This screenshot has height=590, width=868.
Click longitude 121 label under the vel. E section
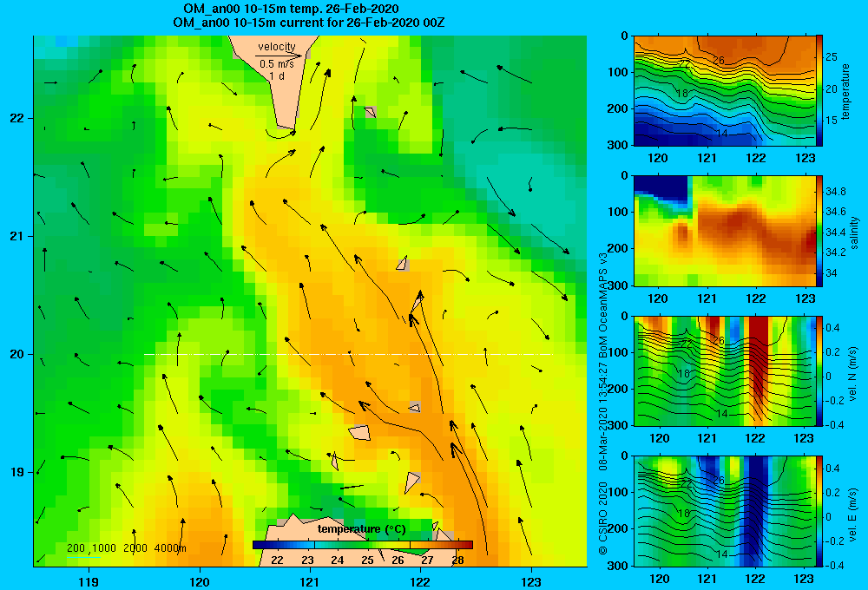[x=707, y=579]
